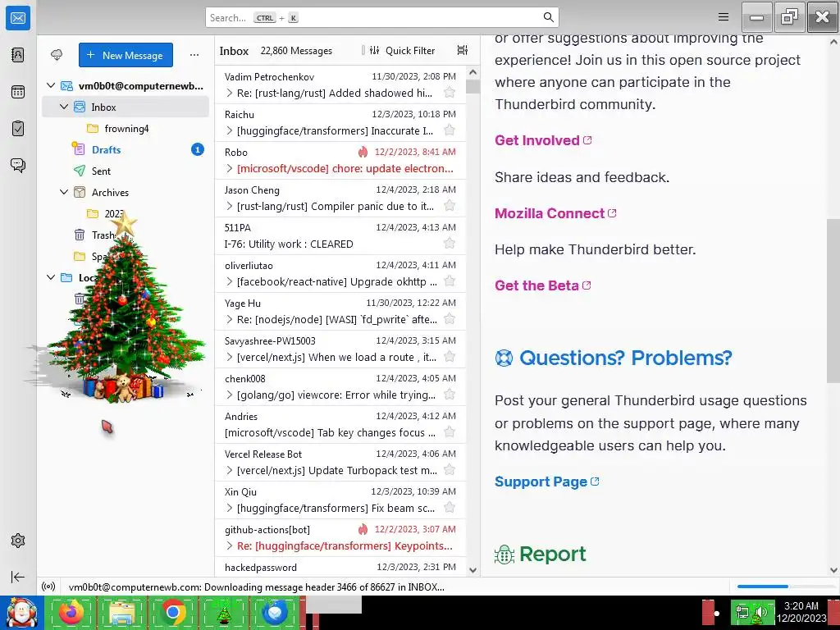Star the oliverliutao react-native message

pyautogui.click(x=450, y=281)
